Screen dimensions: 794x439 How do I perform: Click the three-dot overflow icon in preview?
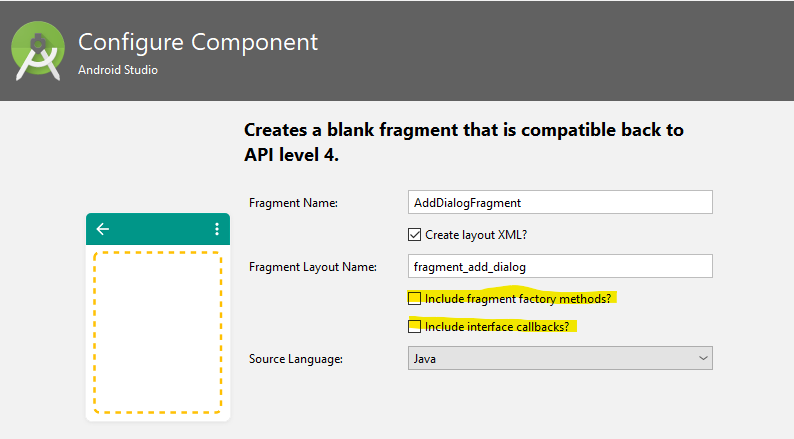tap(216, 229)
